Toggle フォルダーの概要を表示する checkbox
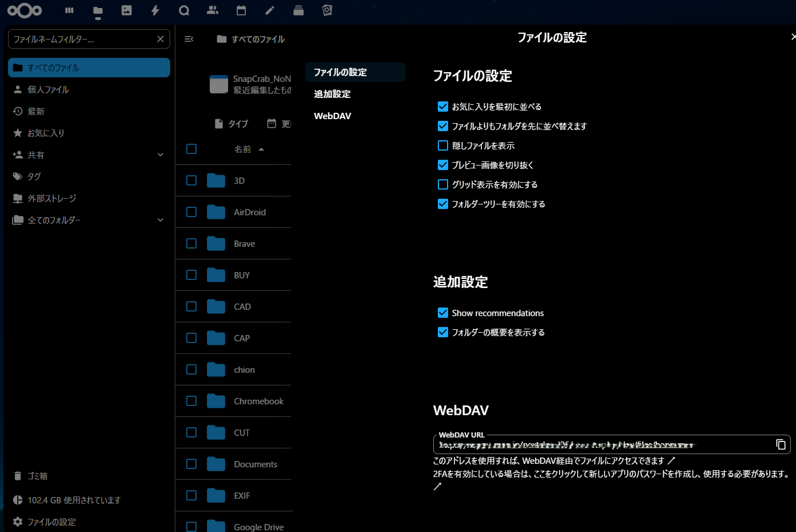 442,332
